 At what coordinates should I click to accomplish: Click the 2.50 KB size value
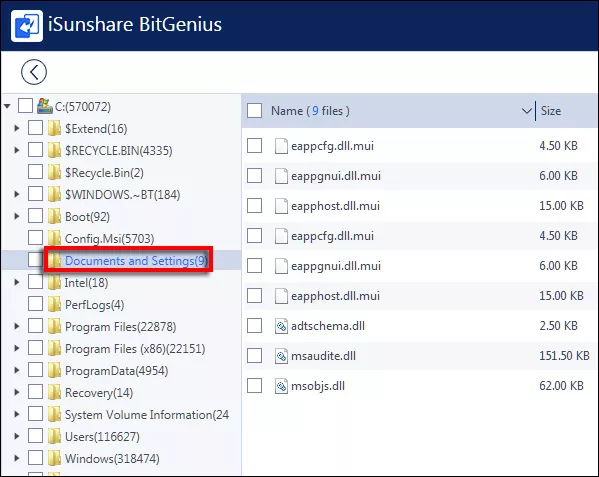pos(558,326)
